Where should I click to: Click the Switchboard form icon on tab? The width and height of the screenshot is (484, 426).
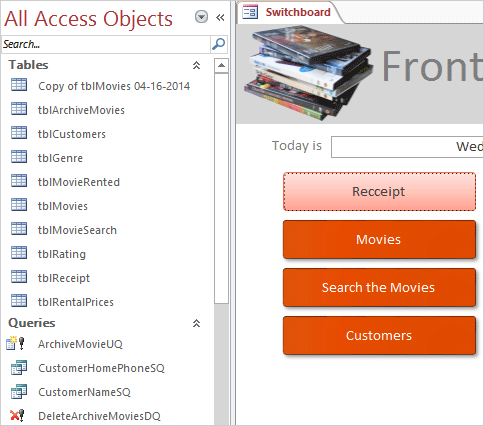tap(250, 12)
